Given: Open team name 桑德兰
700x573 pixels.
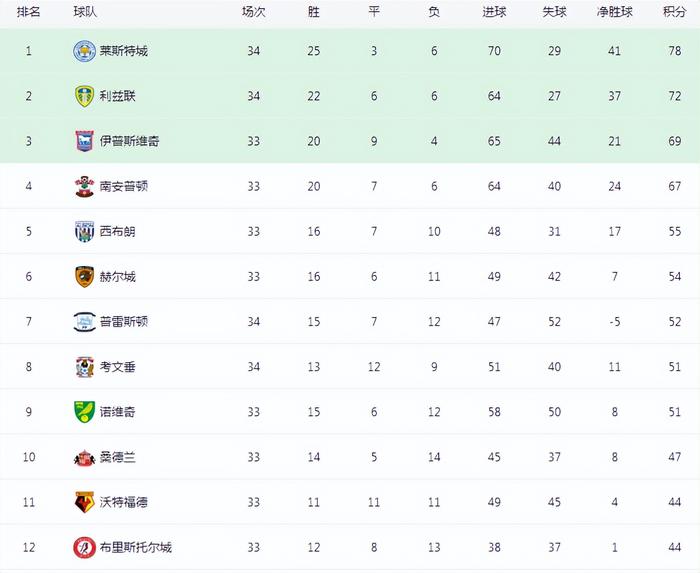Looking at the screenshot, I should point(117,457).
